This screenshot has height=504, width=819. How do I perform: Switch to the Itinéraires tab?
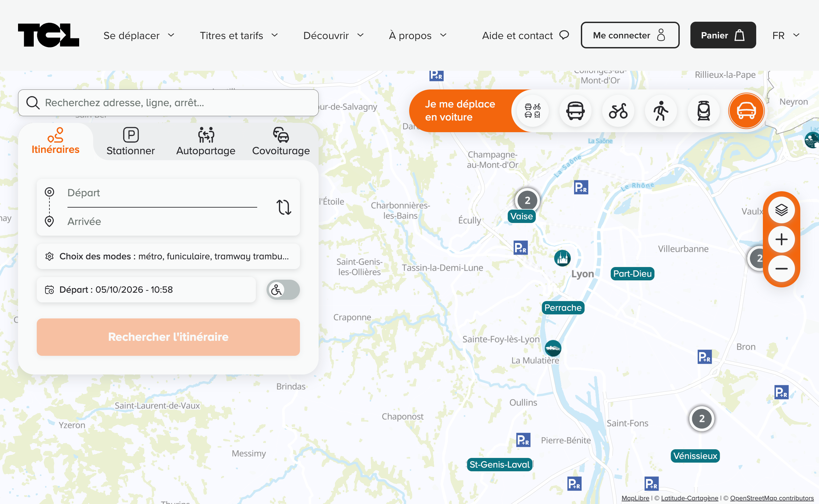[55, 141]
